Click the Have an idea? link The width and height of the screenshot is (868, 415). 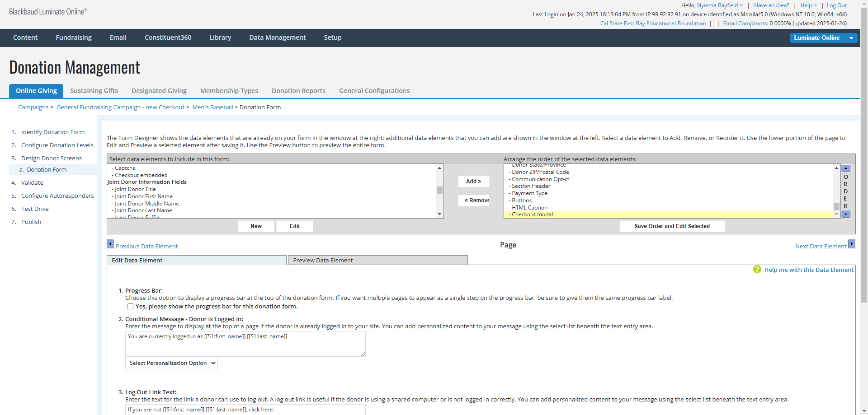pos(771,5)
